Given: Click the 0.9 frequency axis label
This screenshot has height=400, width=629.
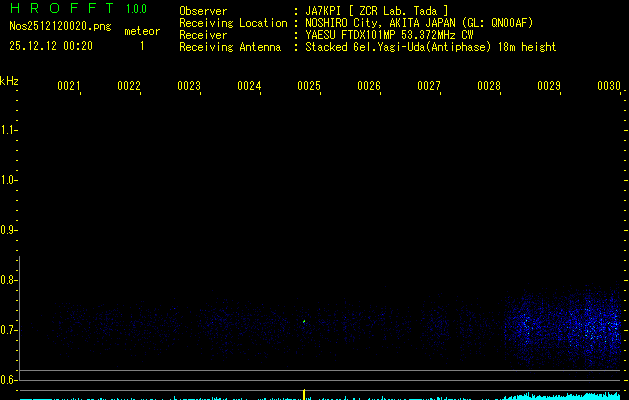Looking at the screenshot, I should (x=9, y=230).
